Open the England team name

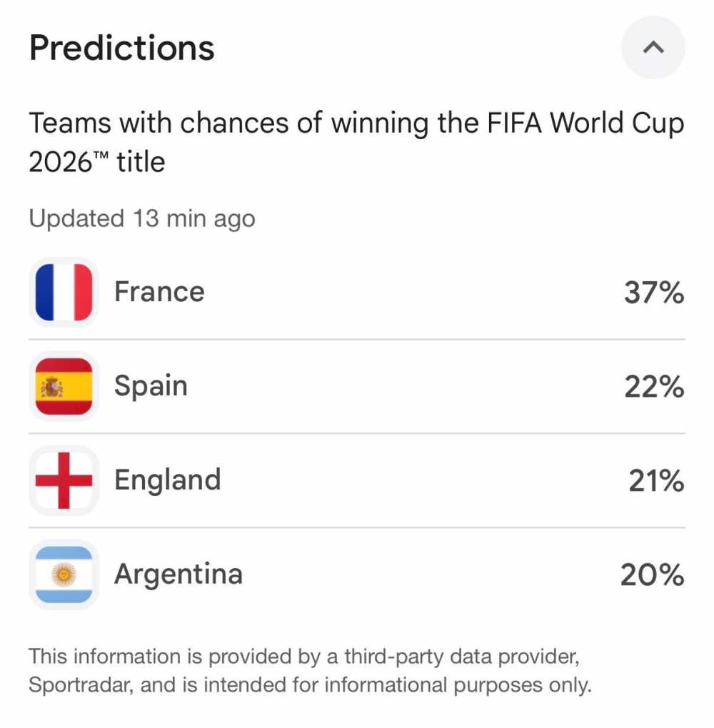click(168, 480)
